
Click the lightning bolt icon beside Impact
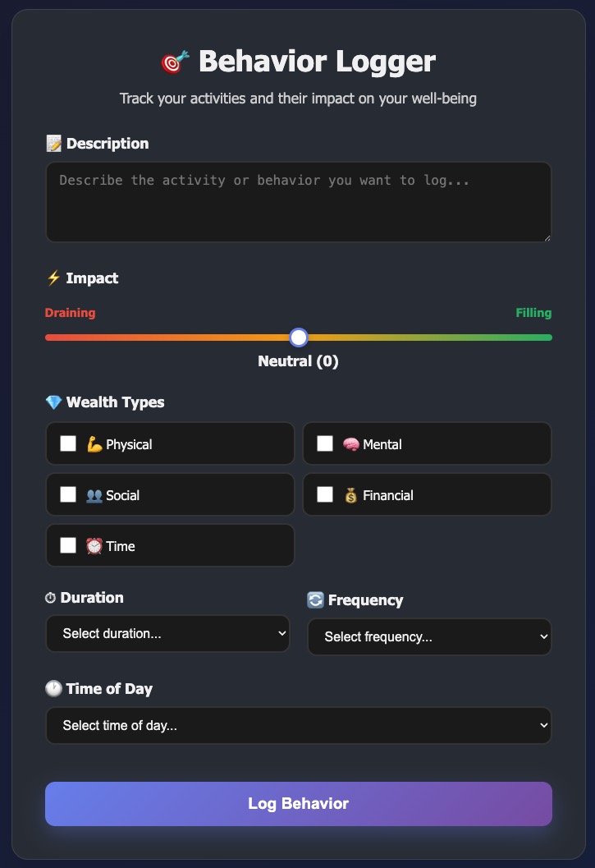click(52, 278)
